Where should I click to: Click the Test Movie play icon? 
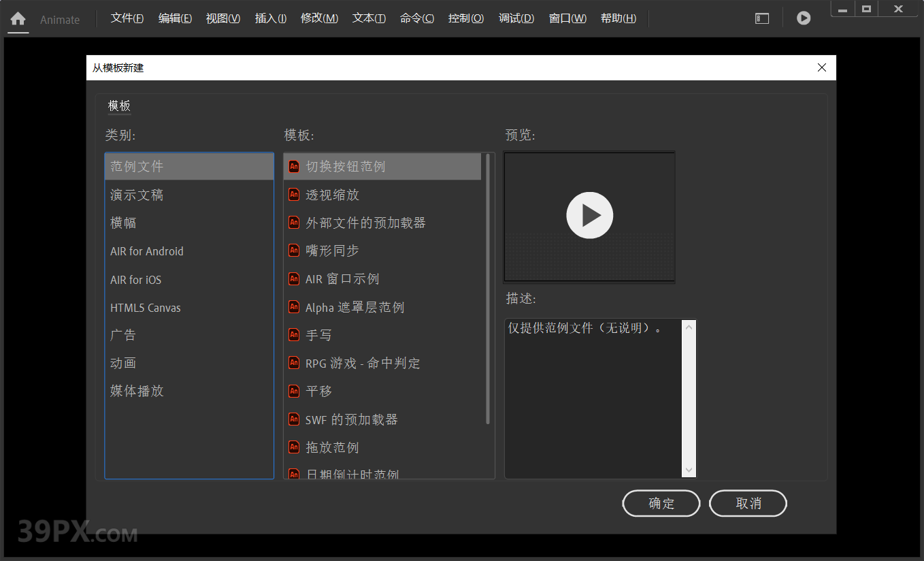pos(804,18)
